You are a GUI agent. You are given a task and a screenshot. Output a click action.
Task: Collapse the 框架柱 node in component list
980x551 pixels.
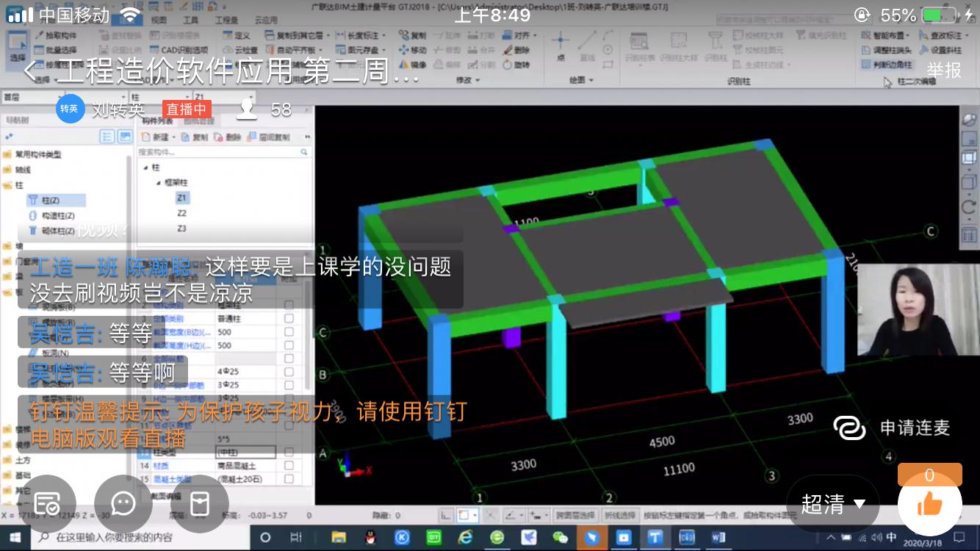point(159,182)
